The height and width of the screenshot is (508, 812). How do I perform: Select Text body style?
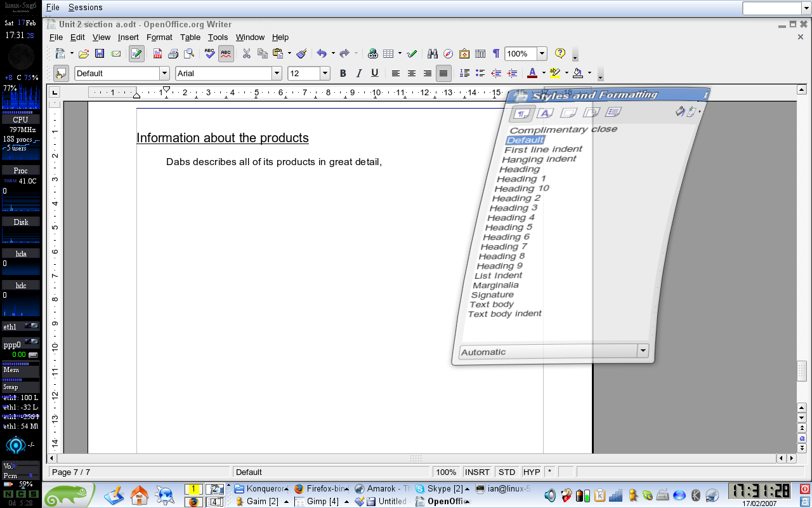tap(492, 304)
